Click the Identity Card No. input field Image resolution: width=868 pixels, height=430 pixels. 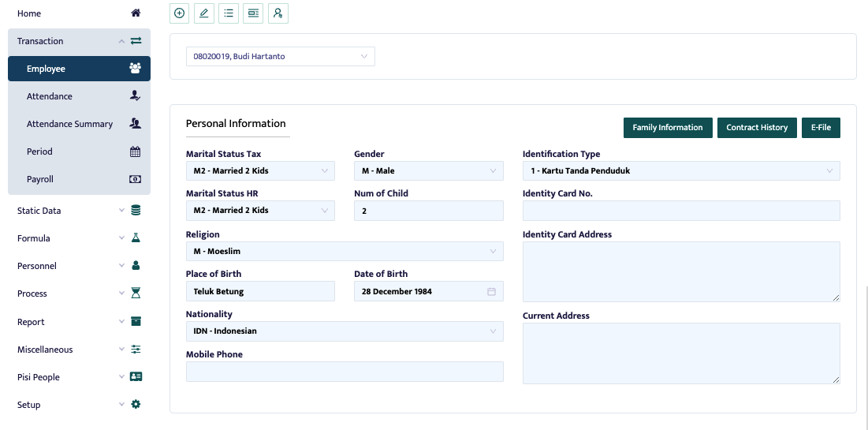pyautogui.click(x=680, y=211)
